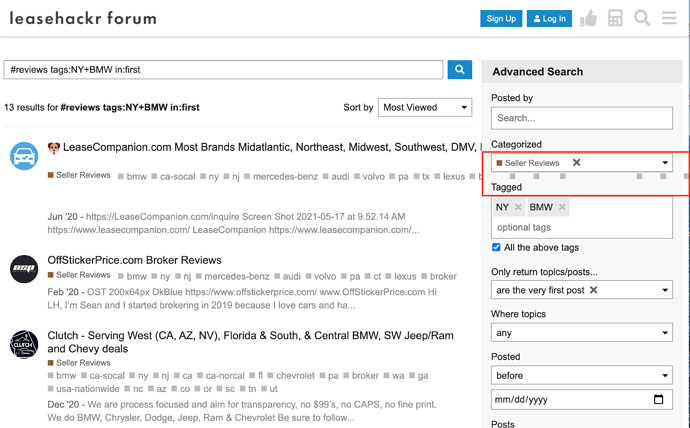This screenshot has height=428, width=690.
Task: Click Seller Reviews category under OffStickerPrice
Action: (x=79, y=275)
